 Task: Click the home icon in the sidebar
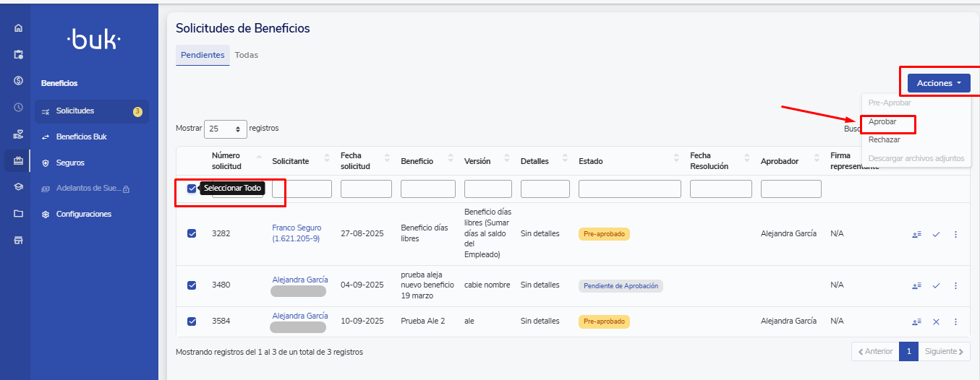click(x=18, y=28)
